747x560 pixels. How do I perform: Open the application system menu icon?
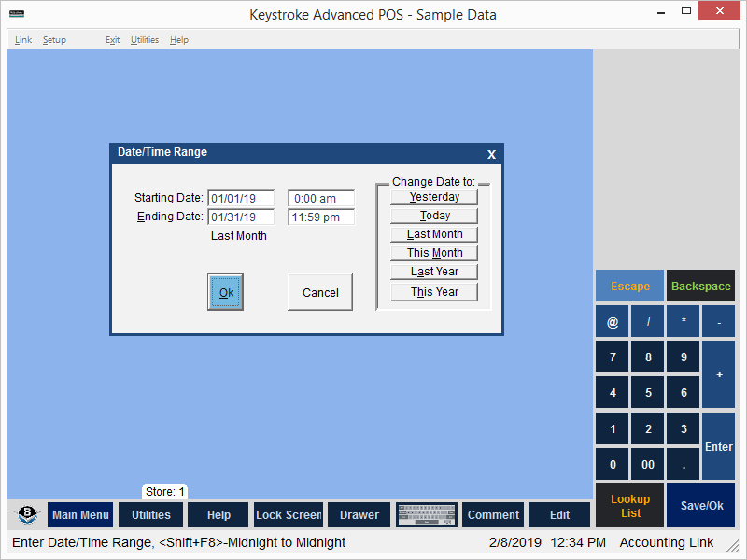pyautogui.click(x=17, y=14)
